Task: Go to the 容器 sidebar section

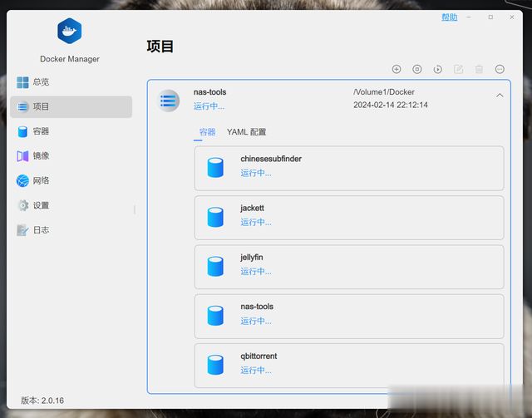Action: pyautogui.click(x=71, y=131)
